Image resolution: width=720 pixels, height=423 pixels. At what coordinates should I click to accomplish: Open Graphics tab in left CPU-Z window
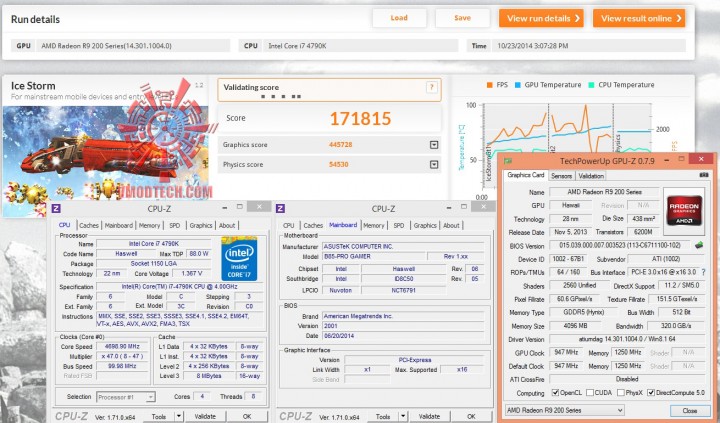click(201, 226)
